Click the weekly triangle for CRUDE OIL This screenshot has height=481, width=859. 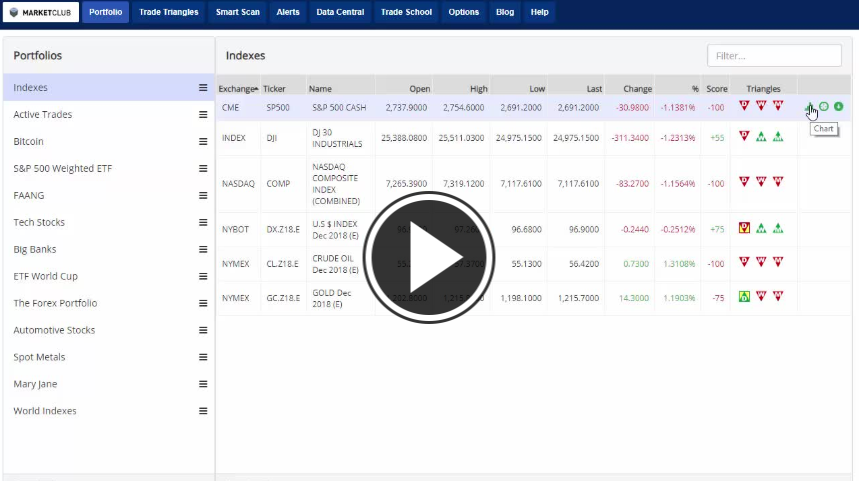[x=761, y=262]
